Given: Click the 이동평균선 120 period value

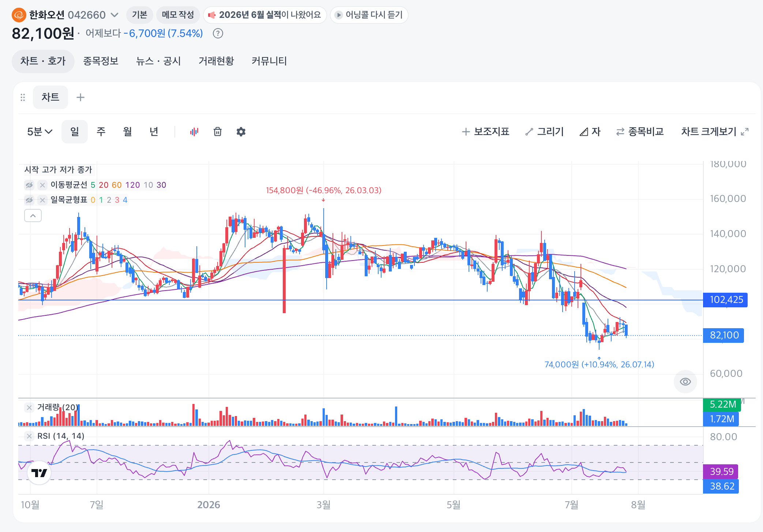Looking at the screenshot, I should coord(132,185).
